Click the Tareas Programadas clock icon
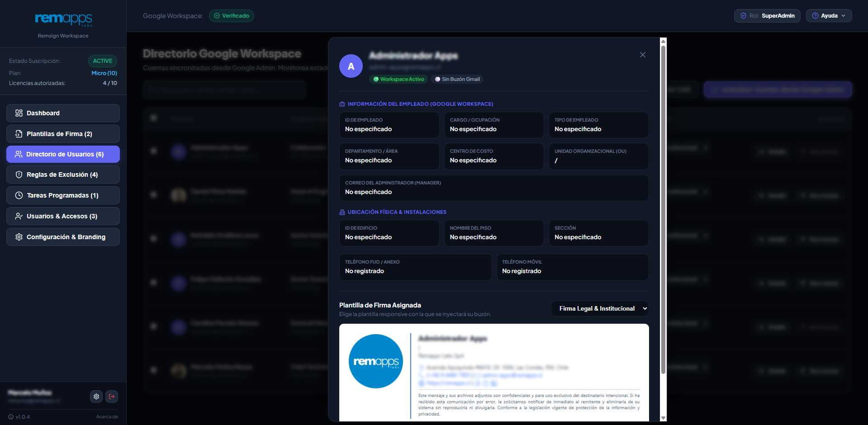868x425 pixels. point(19,195)
